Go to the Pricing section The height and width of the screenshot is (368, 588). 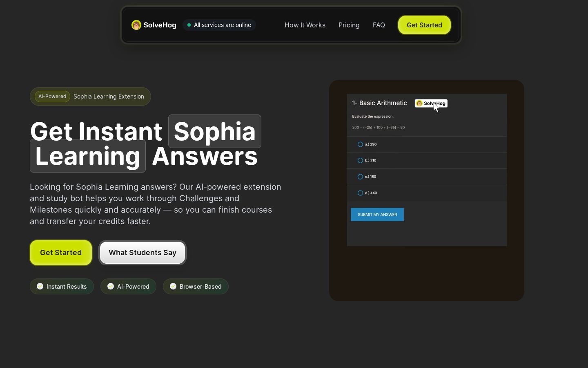pyautogui.click(x=349, y=25)
